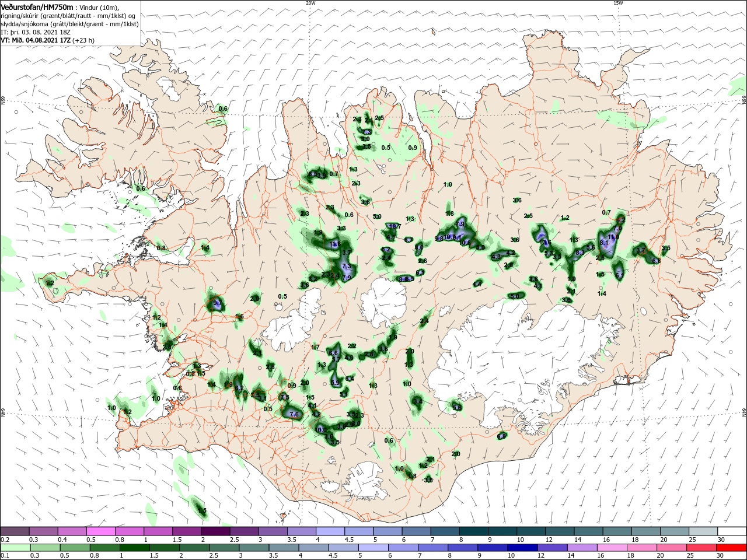Pick the darkest purple swatch labeled 2 in upper legend
747x560 pixels.
tap(215, 531)
